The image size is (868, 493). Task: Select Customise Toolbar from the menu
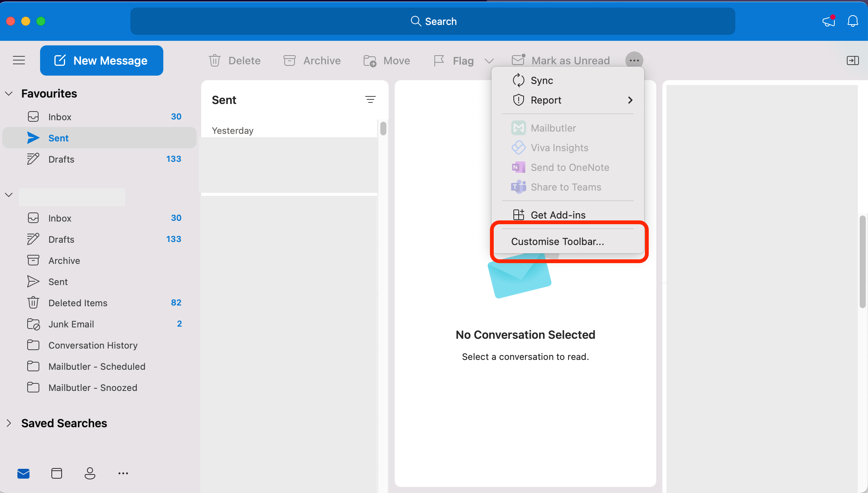(x=558, y=241)
